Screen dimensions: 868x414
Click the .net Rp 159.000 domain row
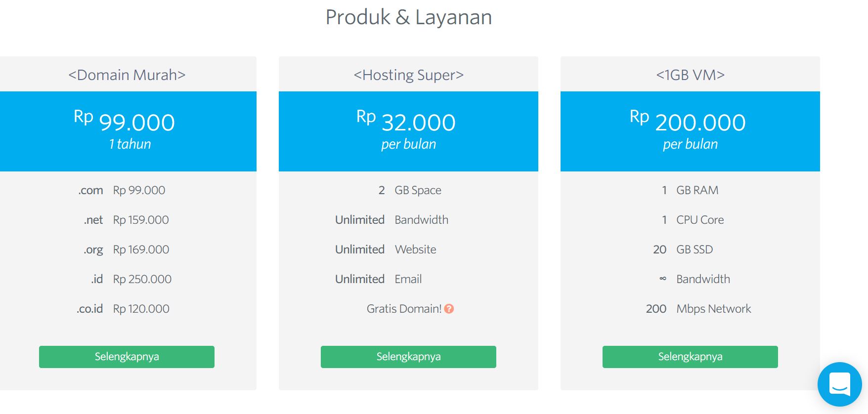click(x=127, y=220)
